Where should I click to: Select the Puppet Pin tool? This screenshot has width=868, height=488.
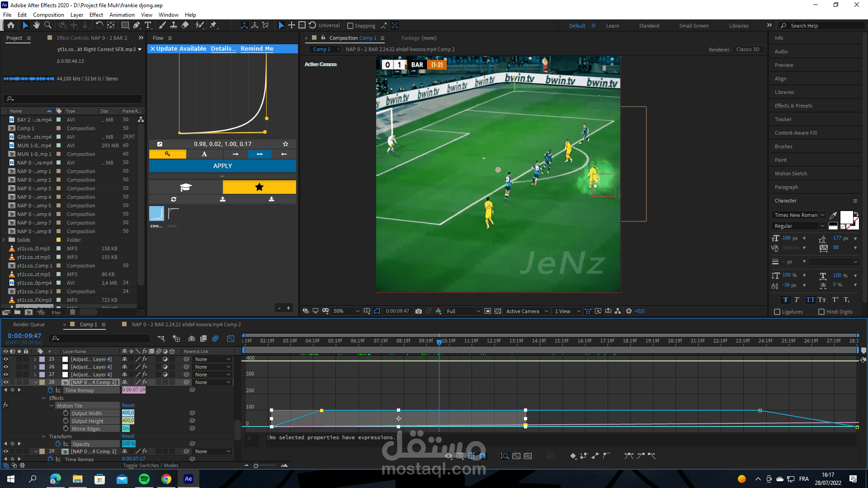(213, 25)
